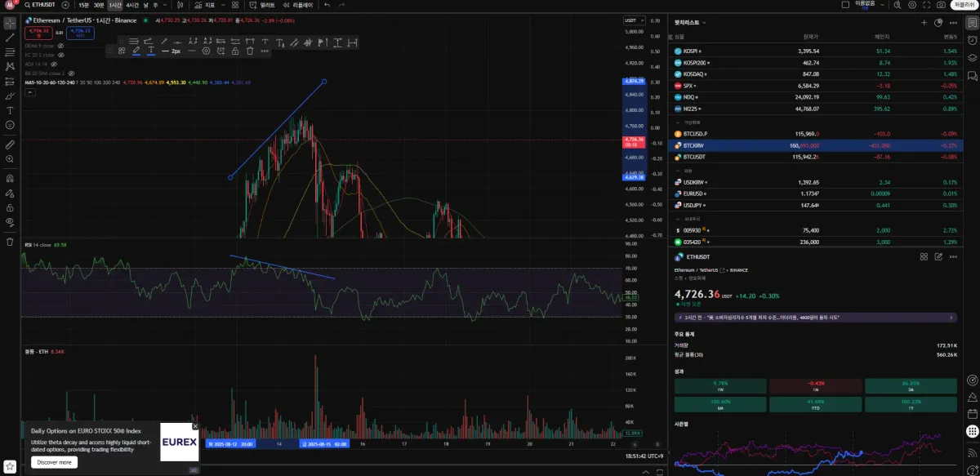
Task: Expand the 왓치리스트 watchlist dropdown
Action: [690, 23]
